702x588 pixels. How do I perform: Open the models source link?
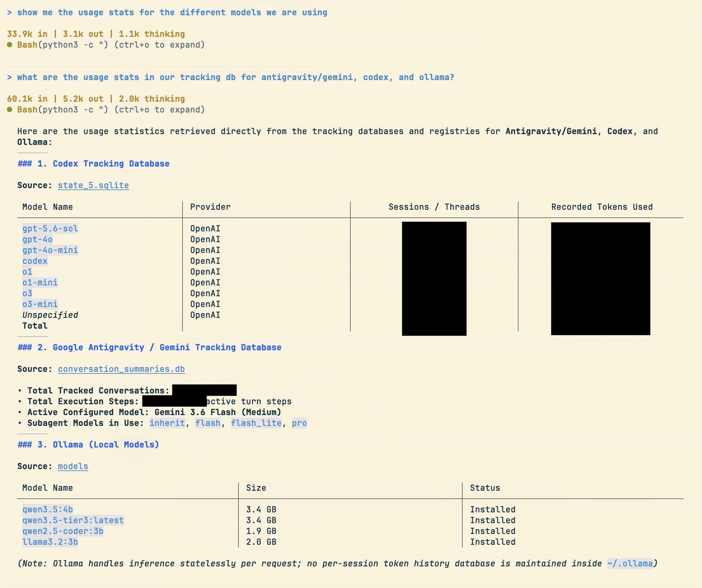click(73, 466)
